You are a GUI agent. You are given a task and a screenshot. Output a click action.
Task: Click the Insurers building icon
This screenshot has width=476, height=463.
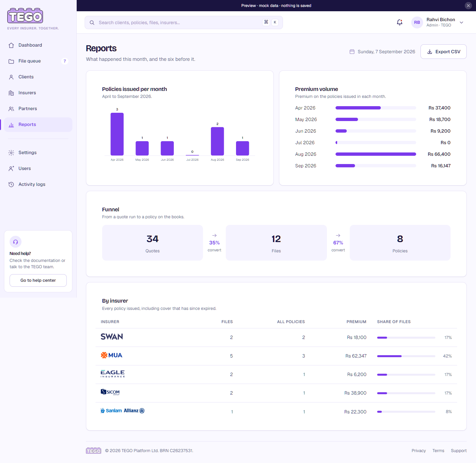[11, 93]
